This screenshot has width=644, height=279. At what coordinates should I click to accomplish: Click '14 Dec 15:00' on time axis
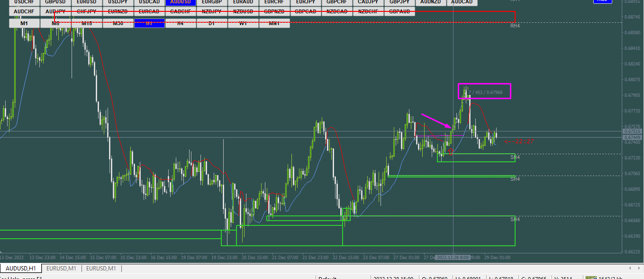pyautogui.click(x=73, y=257)
